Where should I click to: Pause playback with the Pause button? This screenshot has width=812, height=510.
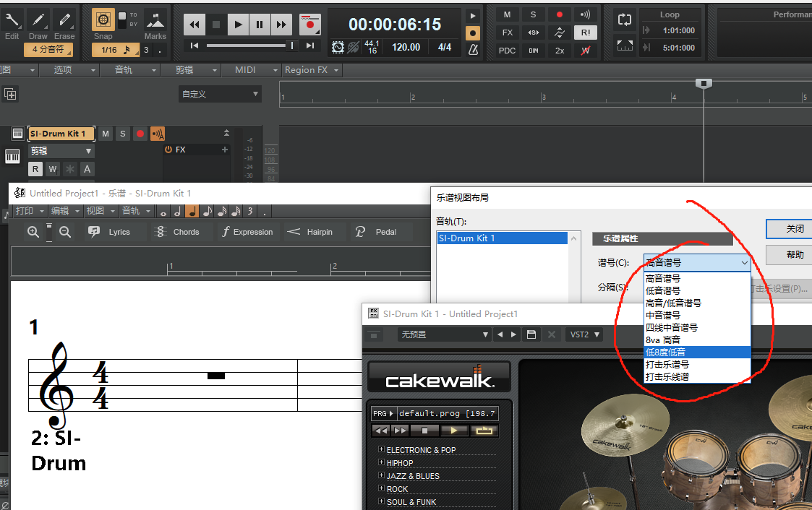tap(260, 25)
